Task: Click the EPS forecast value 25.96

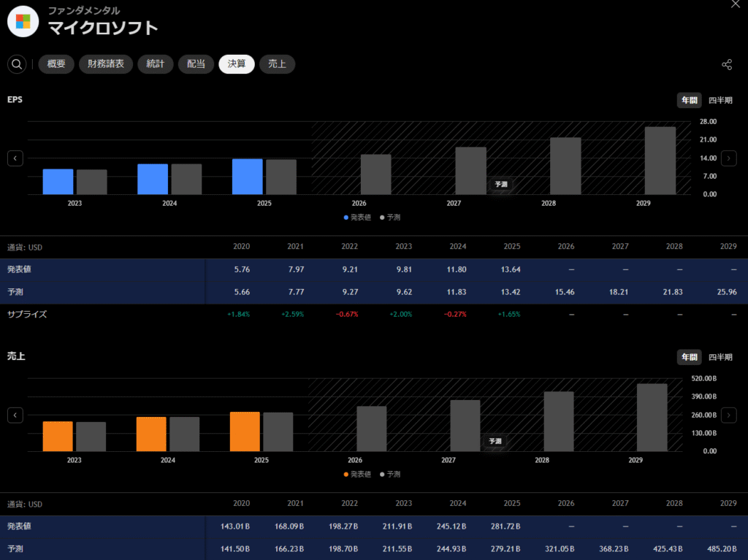Action: pyautogui.click(x=727, y=292)
